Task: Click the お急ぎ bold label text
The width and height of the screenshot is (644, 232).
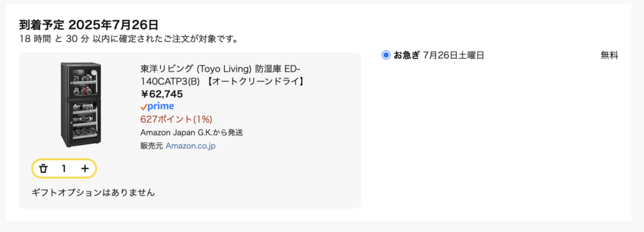Action: click(x=406, y=55)
